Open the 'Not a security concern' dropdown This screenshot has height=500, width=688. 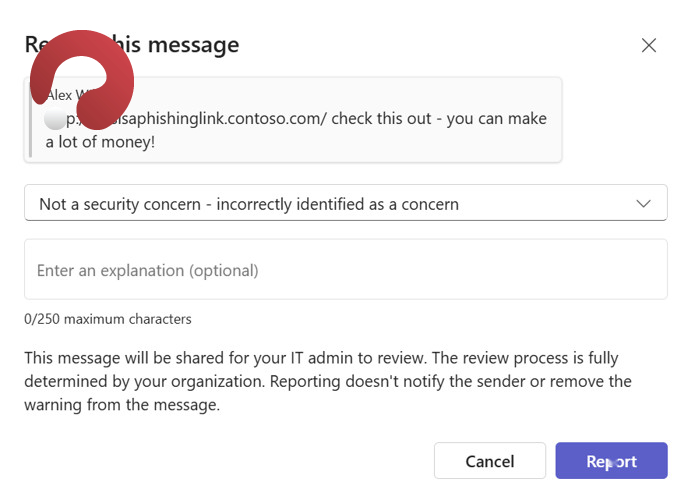pyautogui.click(x=346, y=203)
